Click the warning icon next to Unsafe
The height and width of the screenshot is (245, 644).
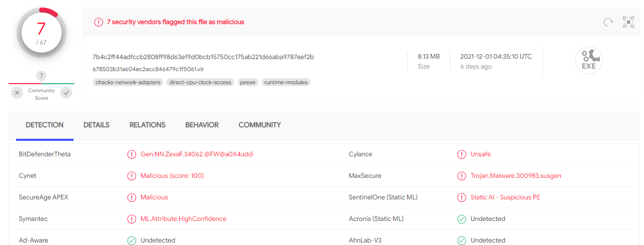pyautogui.click(x=462, y=154)
